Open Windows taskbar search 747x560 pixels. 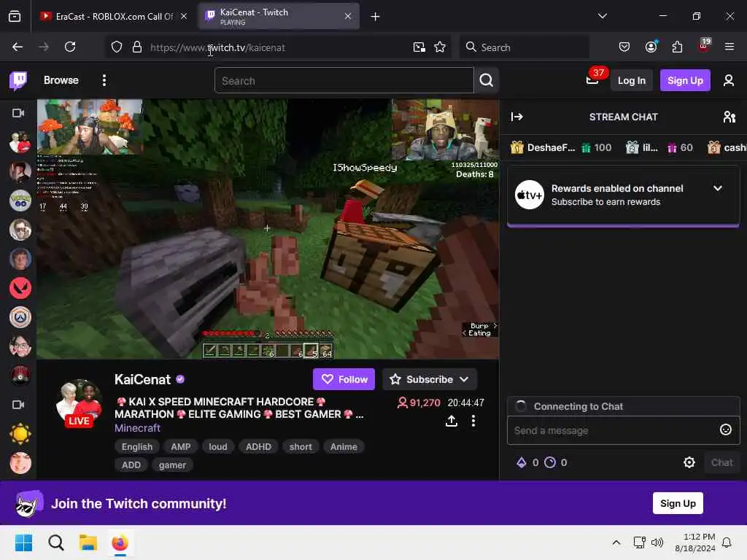point(55,542)
